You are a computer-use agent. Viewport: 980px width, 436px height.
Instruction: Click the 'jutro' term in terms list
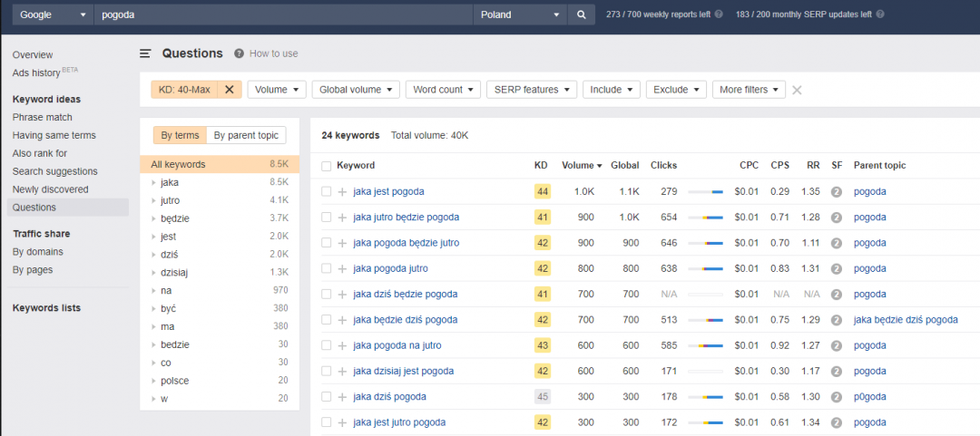pyautogui.click(x=170, y=200)
